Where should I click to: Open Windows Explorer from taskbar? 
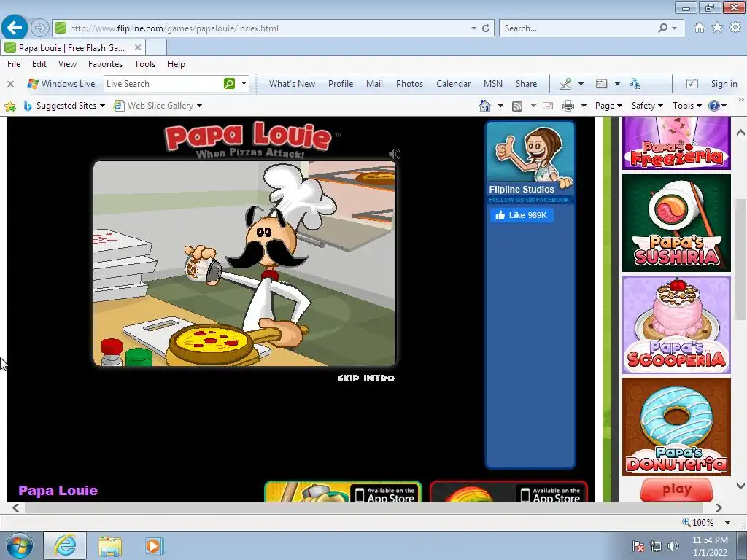110,545
